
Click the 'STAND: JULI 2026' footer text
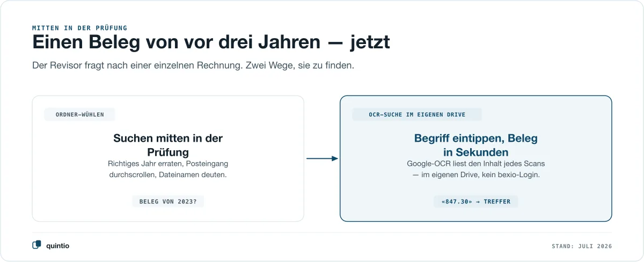pos(582,246)
